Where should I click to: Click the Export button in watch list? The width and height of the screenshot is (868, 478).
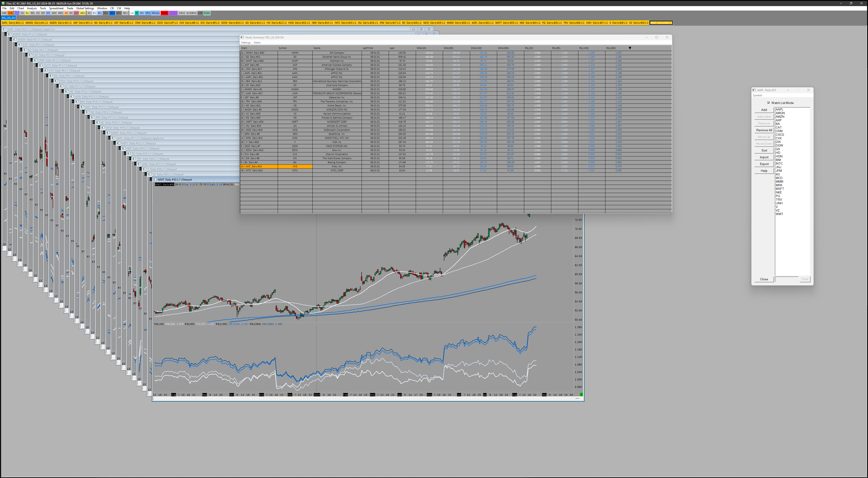(x=764, y=164)
